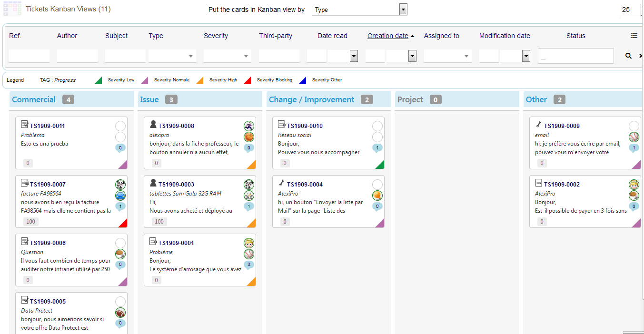Click the red severity corner on ticket TS1909-0007
644x334 pixels.
[123, 223]
